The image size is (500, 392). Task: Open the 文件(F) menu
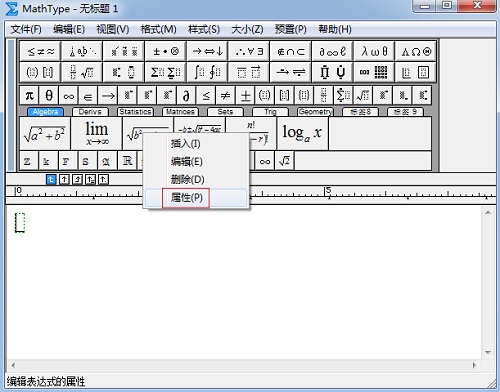tap(26, 29)
